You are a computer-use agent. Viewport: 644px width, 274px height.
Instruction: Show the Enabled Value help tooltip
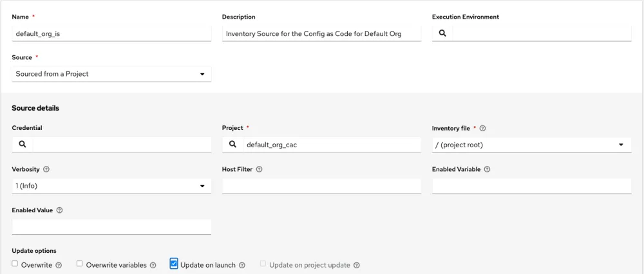click(x=59, y=210)
